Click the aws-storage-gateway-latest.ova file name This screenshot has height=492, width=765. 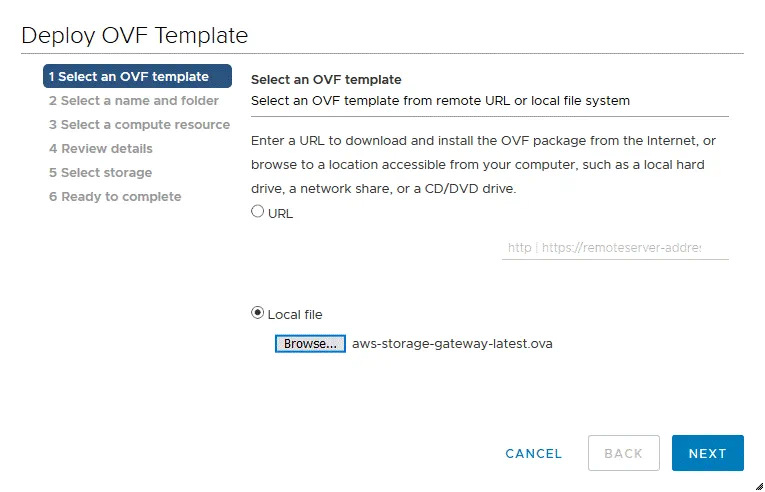click(452, 344)
